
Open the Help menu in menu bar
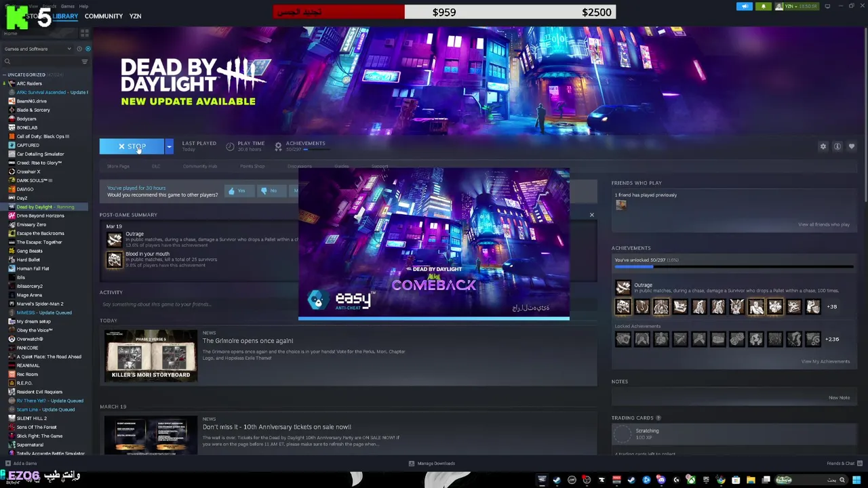pyautogui.click(x=83, y=6)
